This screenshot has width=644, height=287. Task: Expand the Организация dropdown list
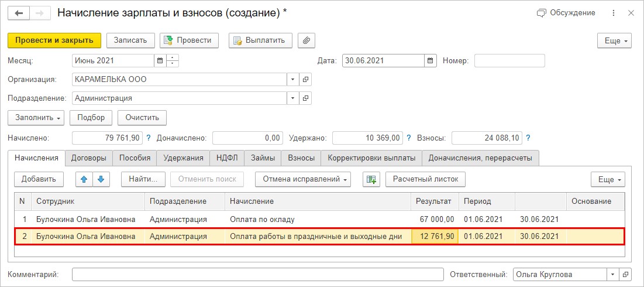(x=293, y=79)
